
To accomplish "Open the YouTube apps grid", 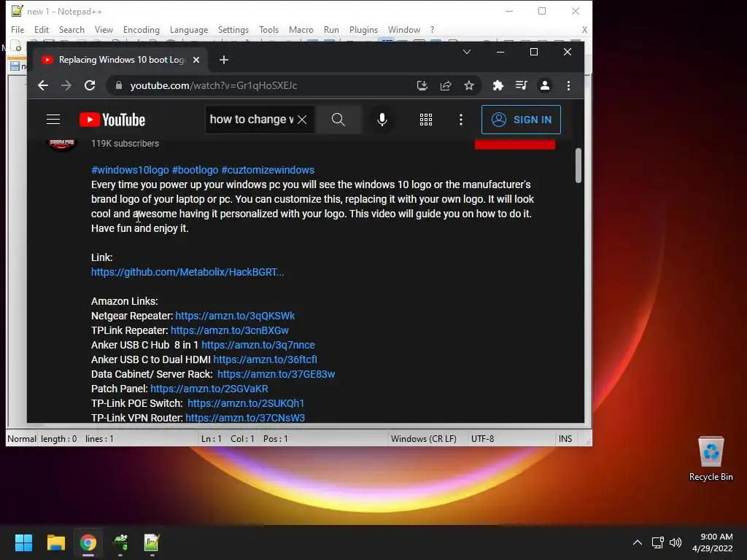I will pos(426,120).
